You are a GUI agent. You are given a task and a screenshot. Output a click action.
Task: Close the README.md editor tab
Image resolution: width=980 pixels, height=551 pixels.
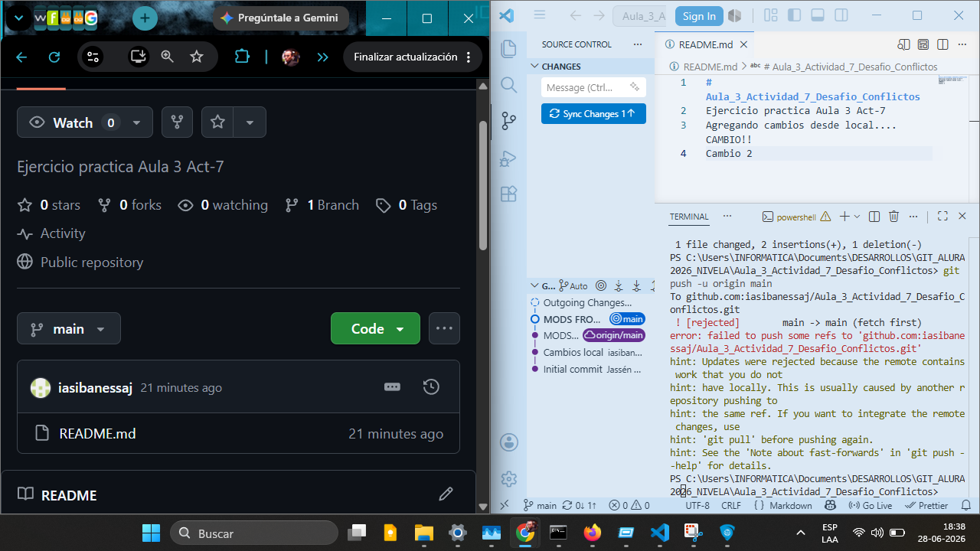(743, 44)
